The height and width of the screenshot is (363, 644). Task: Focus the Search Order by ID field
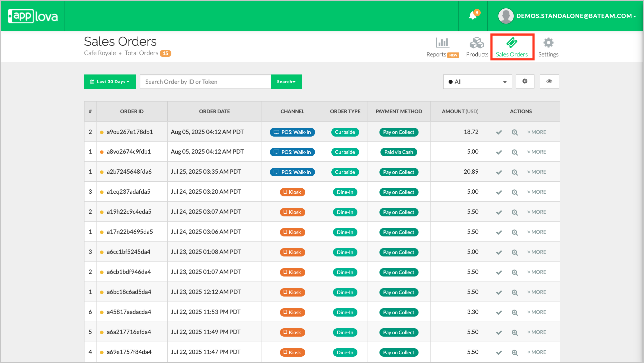[205, 82]
